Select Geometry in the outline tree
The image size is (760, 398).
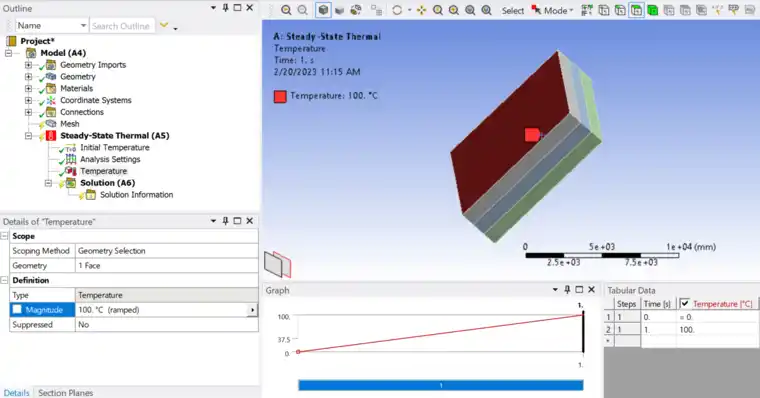[78, 77]
